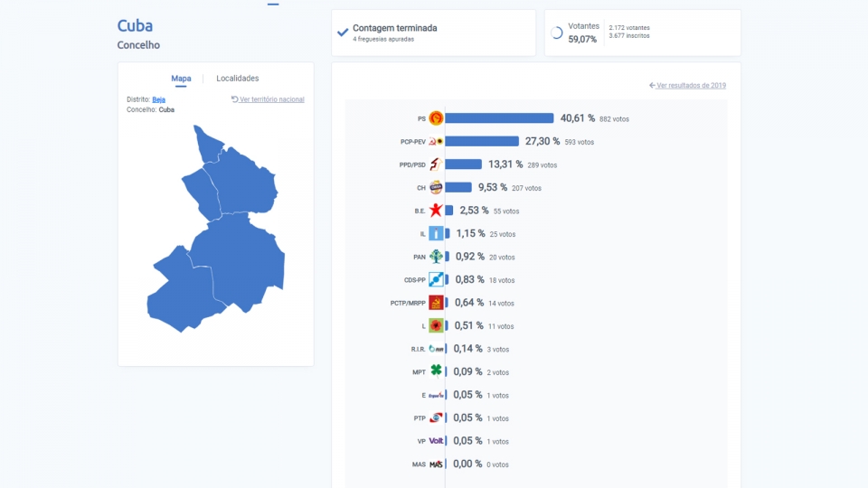Click the PCP-PEV party logo icon

pyautogui.click(x=436, y=142)
